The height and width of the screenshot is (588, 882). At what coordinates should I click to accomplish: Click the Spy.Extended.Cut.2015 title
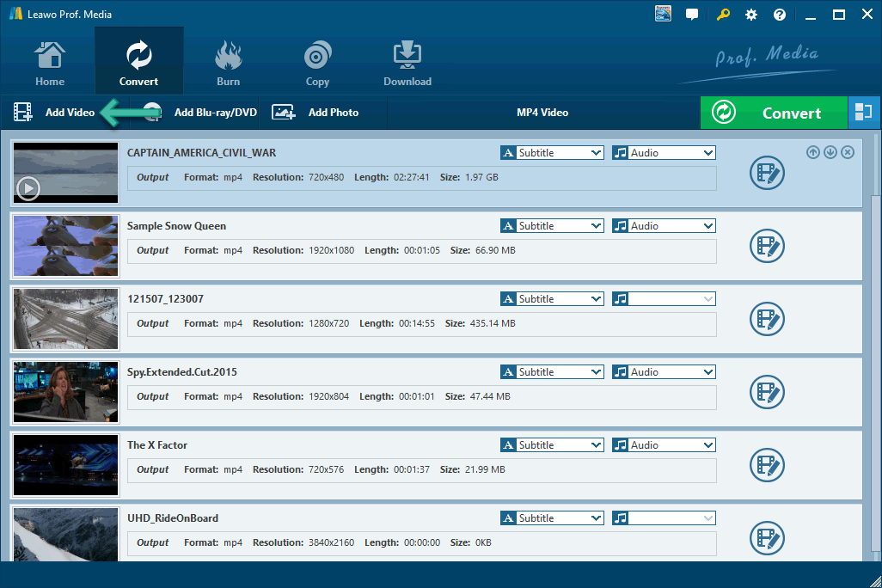tap(182, 372)
